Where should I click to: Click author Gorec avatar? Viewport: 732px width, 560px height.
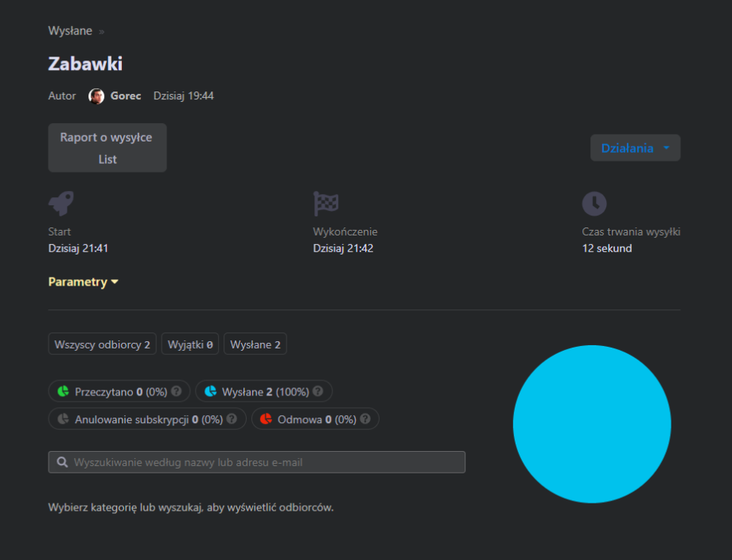coord(96,96)
